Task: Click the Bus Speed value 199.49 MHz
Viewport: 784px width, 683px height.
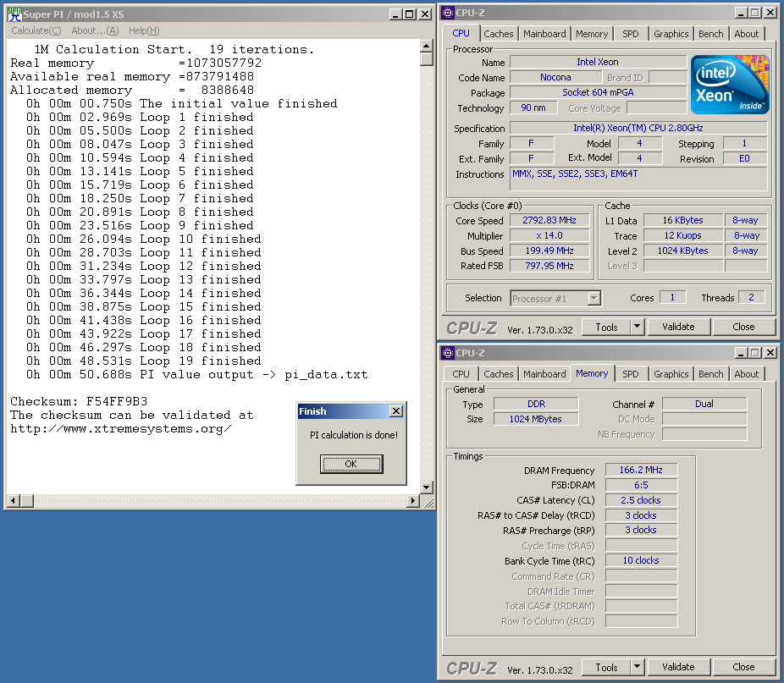Action: click(549, 251)
